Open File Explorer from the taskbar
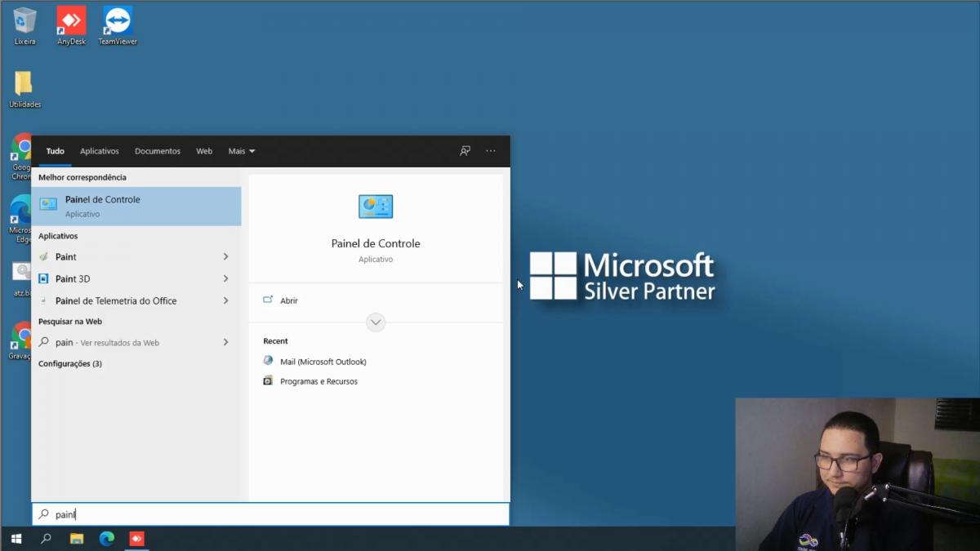The image size is (980, 551). (x=77, y=539)
